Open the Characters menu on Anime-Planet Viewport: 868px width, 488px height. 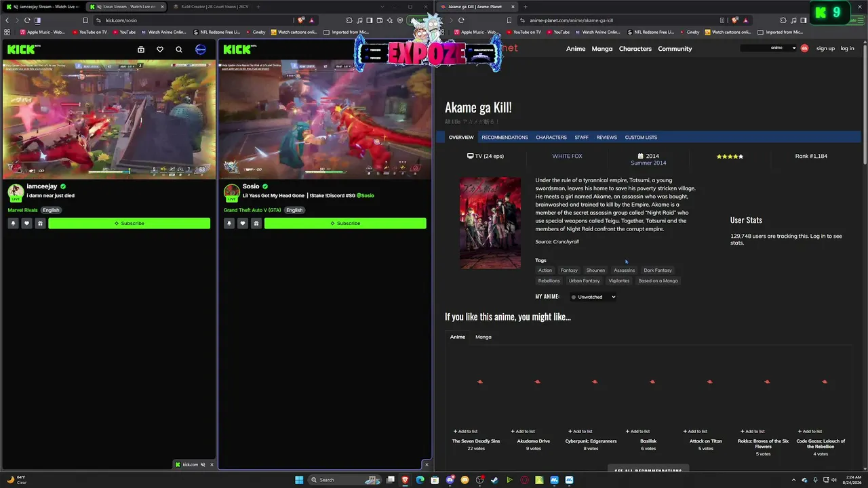click(635, 49)
